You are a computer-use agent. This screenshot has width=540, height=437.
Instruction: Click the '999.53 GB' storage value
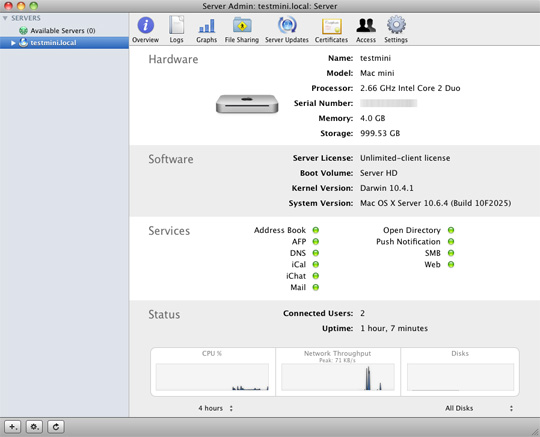pos(380,133)
